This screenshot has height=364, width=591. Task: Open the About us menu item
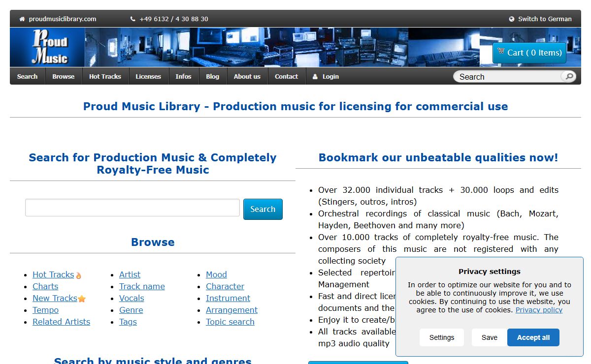click(247, 76)
